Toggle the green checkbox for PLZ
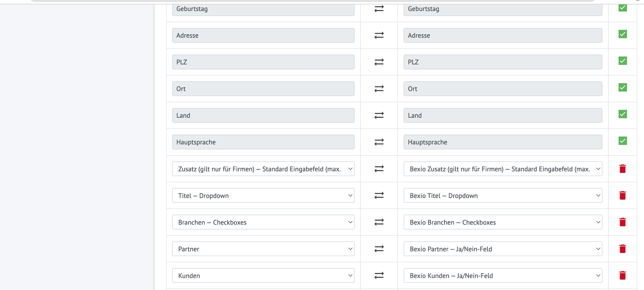This screenshot has width=644, height=290. point(623,61)
